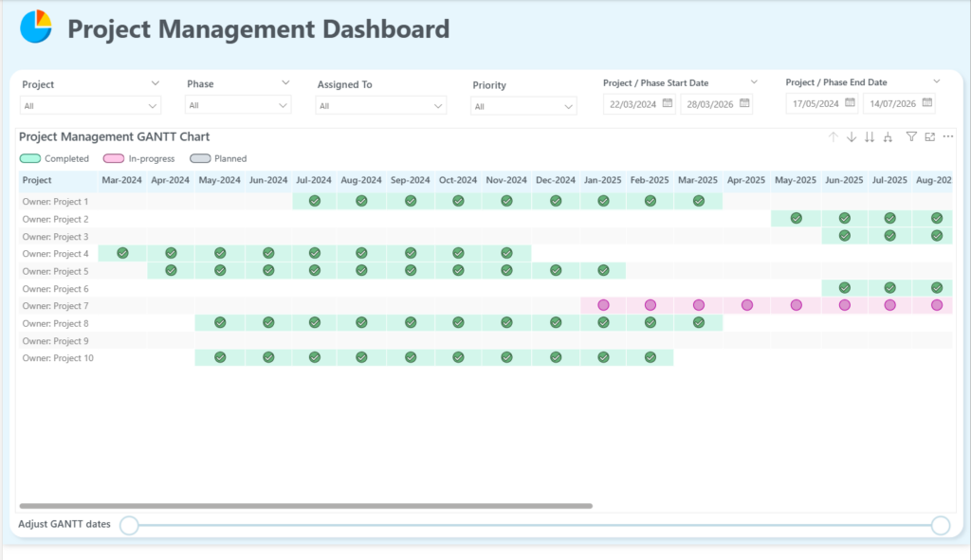
Task: Click the Planned legend swatch
Action: tap(200, 158)
